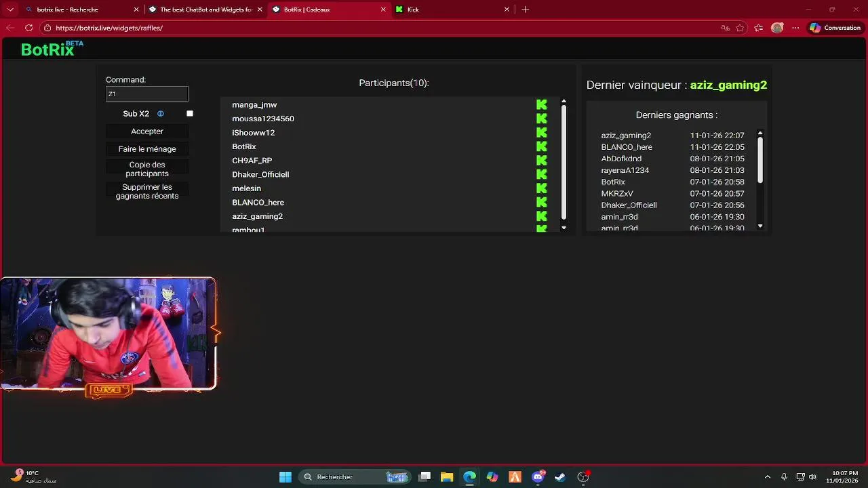Open the browser settings and more menu

coord(796,28)
